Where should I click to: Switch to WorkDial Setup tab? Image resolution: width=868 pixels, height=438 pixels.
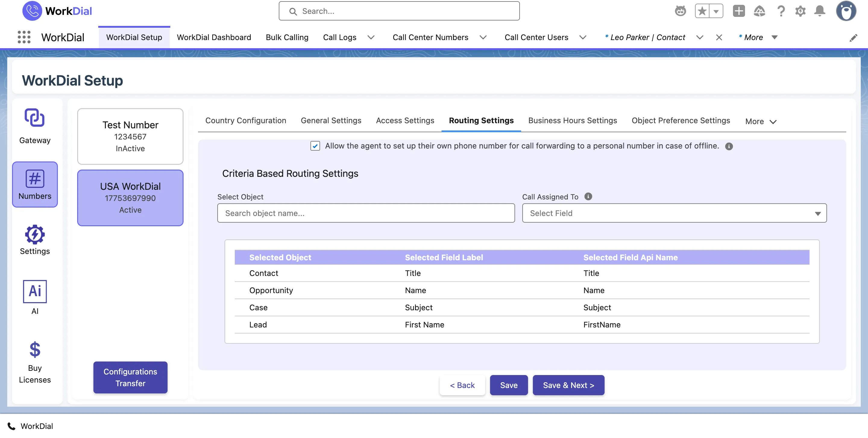click(134, 37)
